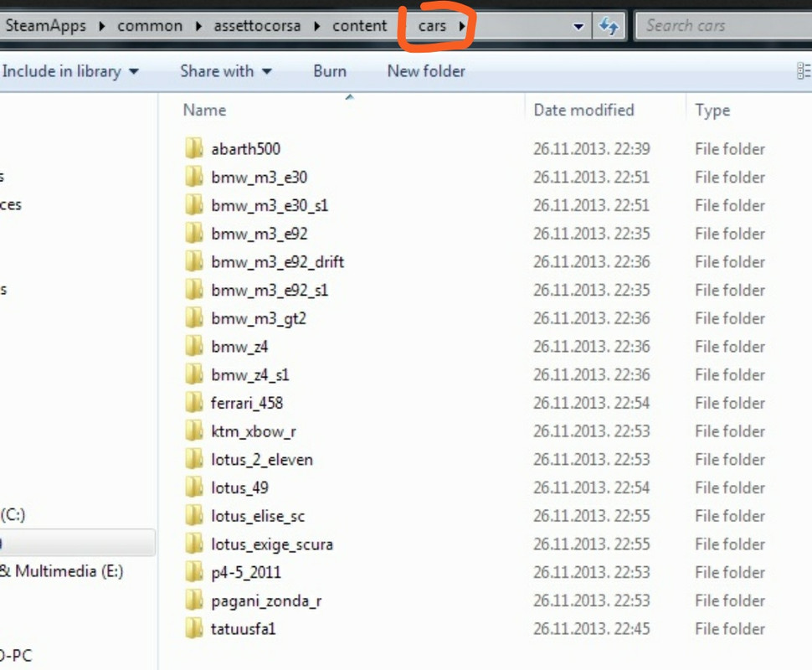Image resolution: width=812 pixels, height=670 pixels.
Task: Click the lotus_49 name text
Action: [x=239, y=488]
